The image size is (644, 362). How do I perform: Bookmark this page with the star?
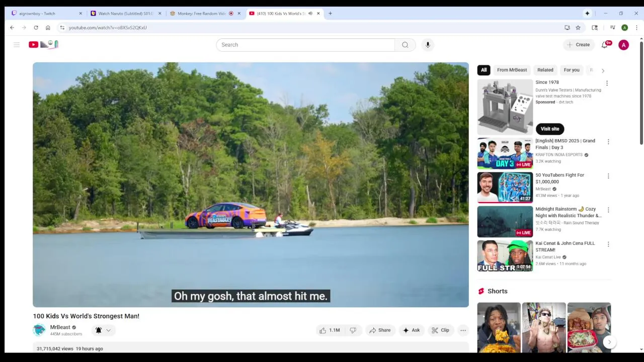578,28
